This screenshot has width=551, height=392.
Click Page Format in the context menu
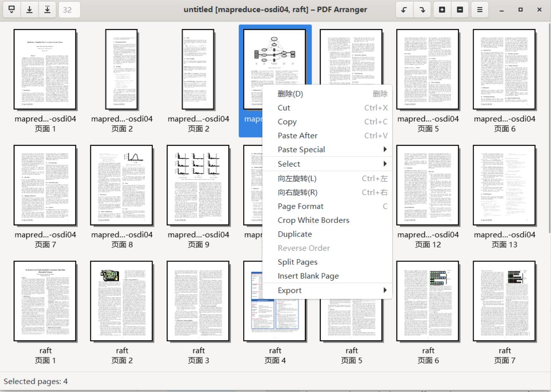click(300, 206)
